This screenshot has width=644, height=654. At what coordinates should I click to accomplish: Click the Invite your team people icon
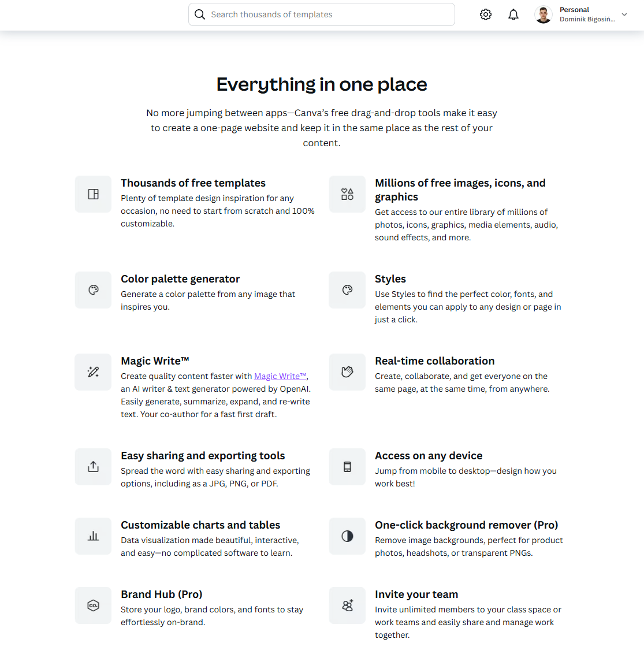point(347,605)
